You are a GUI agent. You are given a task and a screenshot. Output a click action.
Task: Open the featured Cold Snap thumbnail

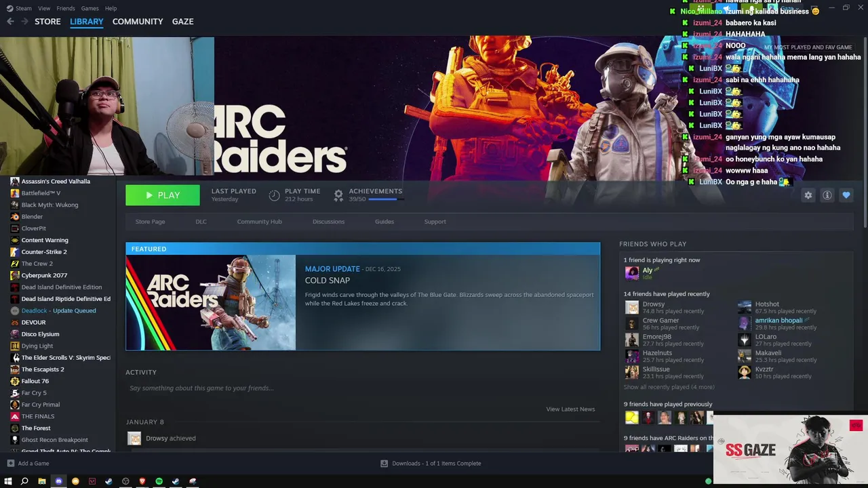[x=211, y=302]
